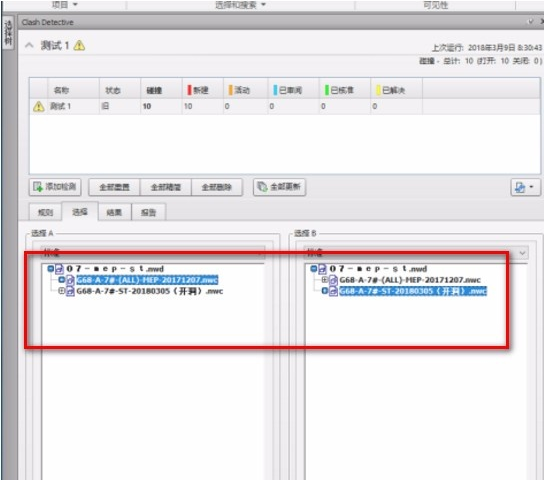548x480 pixels.
Task: Click MEP-20171207.nwc file icon in 选择 A
Action: click(x=70, y=280)
